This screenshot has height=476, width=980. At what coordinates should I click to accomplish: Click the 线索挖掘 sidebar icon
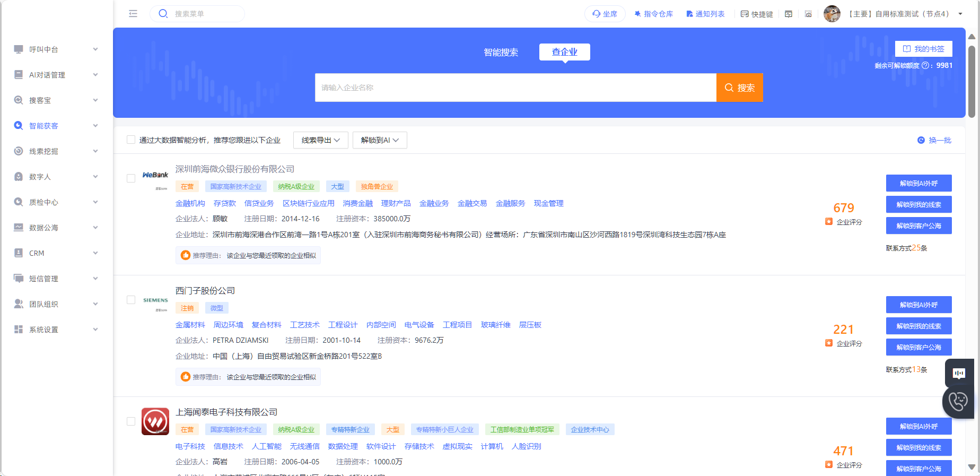pyautogui.click(x=19, y=151)
